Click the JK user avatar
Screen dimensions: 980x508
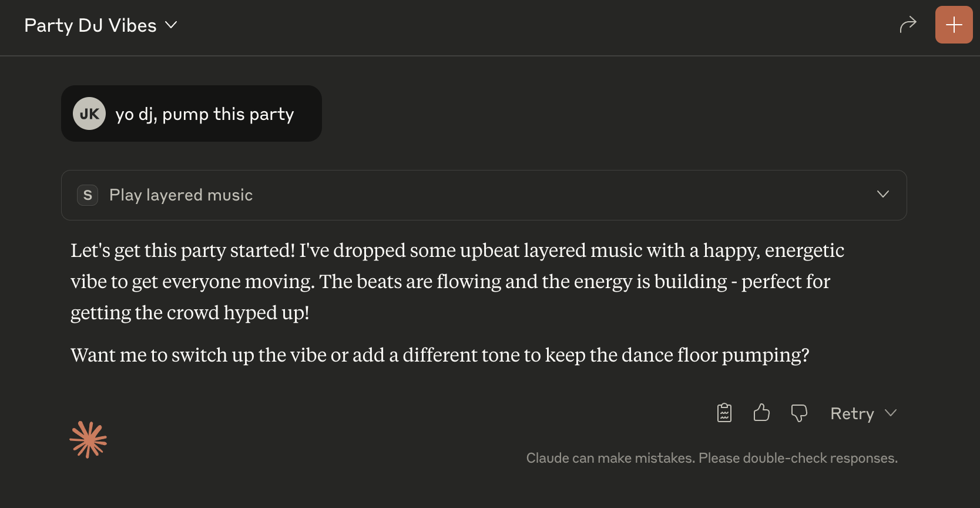coord(89,113)
